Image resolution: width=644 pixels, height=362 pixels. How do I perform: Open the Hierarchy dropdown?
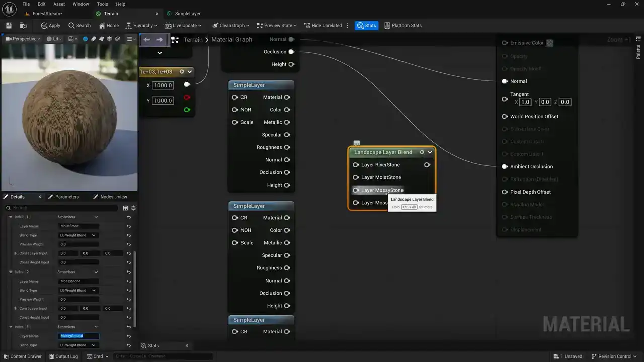pos(141,25)
